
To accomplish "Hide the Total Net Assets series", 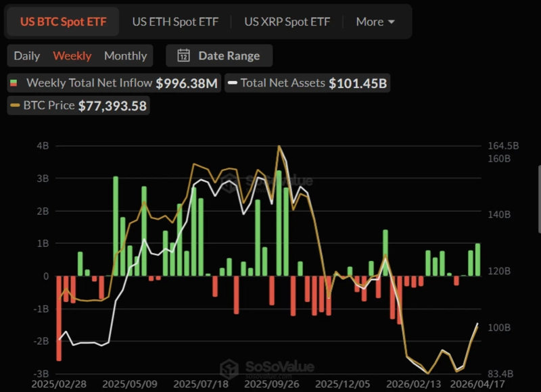I will [307, 84].
